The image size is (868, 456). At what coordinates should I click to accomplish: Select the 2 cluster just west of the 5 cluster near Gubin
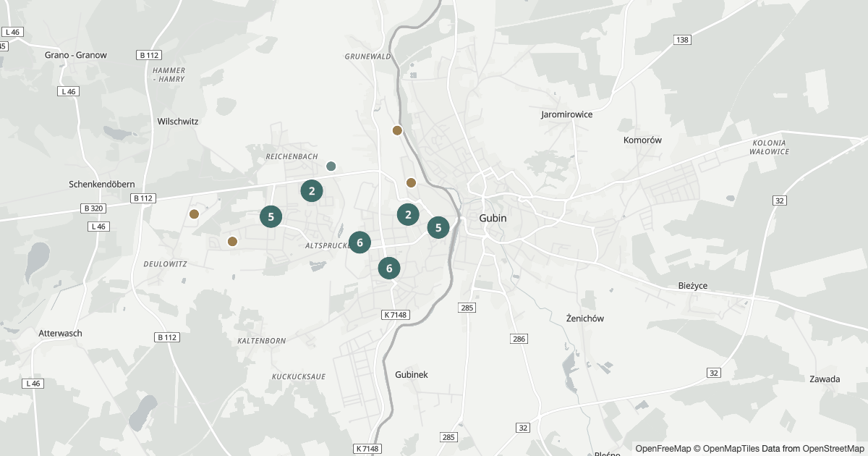click(x=408, y=214)
